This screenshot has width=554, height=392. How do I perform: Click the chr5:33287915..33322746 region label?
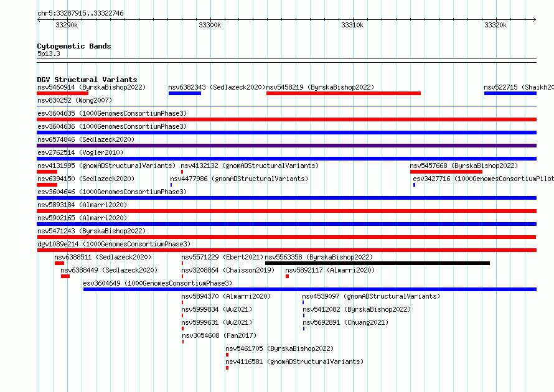pos(80,13)
